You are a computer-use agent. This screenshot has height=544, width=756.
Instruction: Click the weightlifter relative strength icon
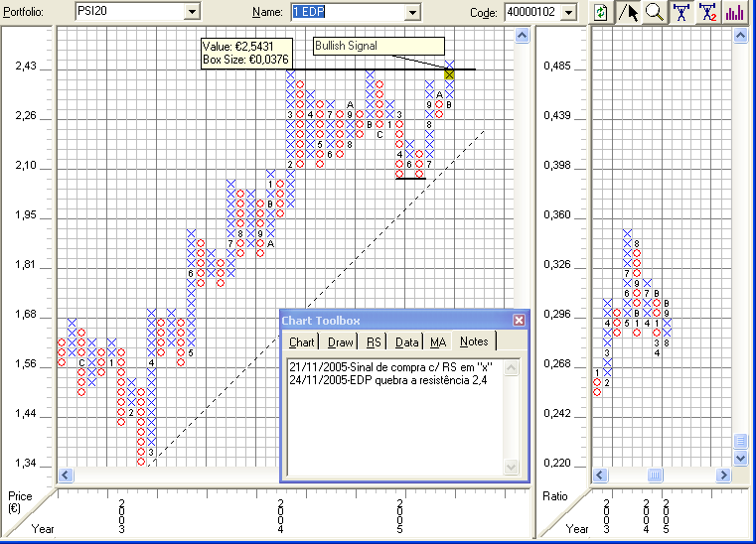(x=681, y=12)
